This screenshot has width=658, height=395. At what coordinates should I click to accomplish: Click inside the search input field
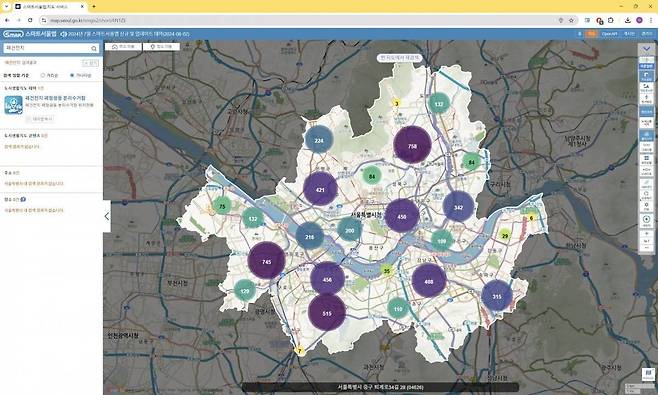click(x=46, y=48)
